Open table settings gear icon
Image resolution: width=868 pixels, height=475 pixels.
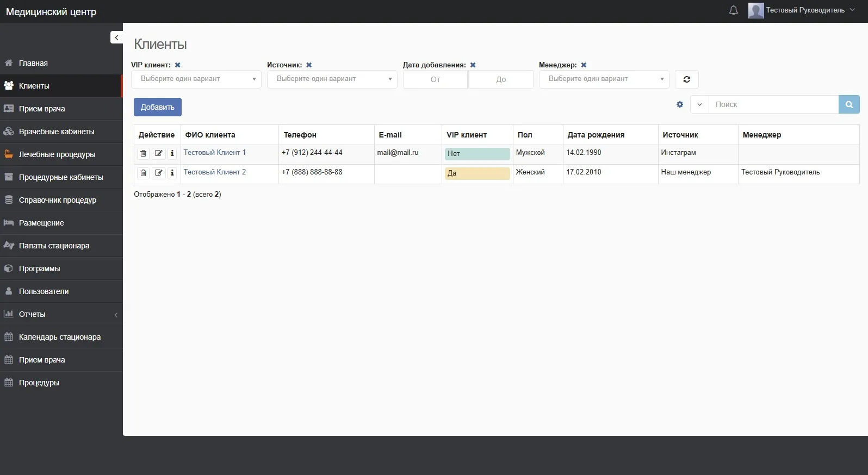(x=679, y=104)
